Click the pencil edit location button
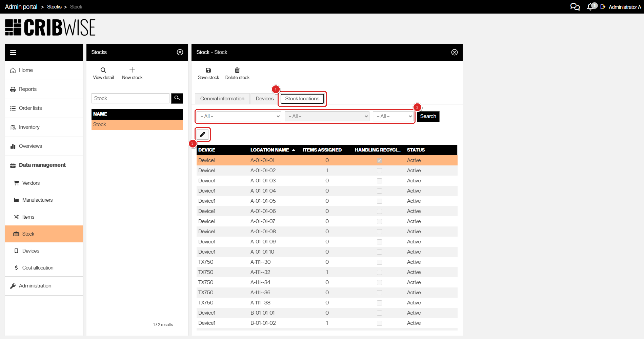Viewport: 644px width, 339px height. pos(202,134)
